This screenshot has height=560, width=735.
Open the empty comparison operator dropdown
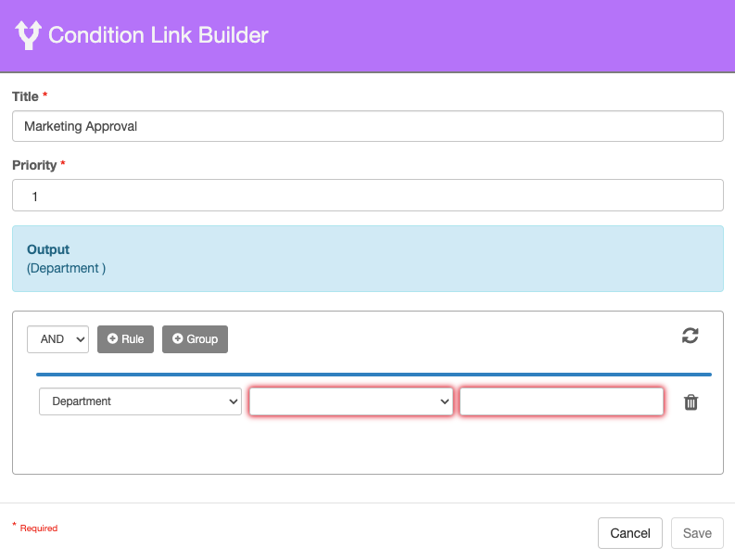pos(351,401)
